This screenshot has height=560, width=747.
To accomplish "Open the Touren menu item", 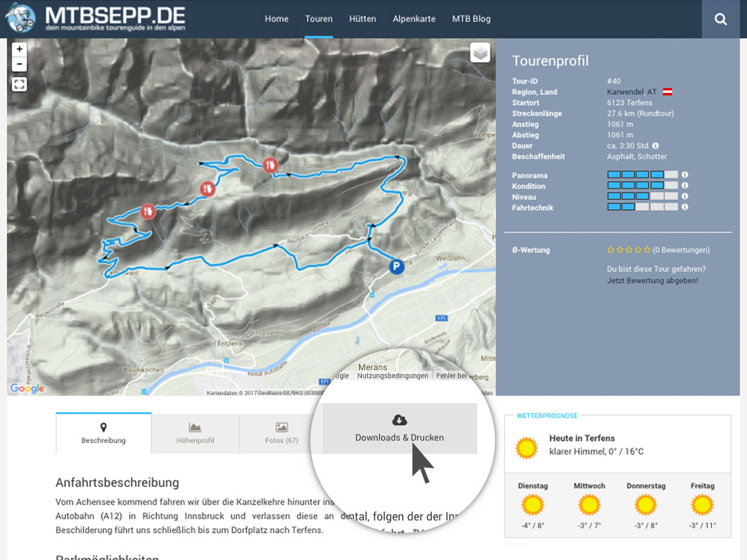I will tap(319, 19).
